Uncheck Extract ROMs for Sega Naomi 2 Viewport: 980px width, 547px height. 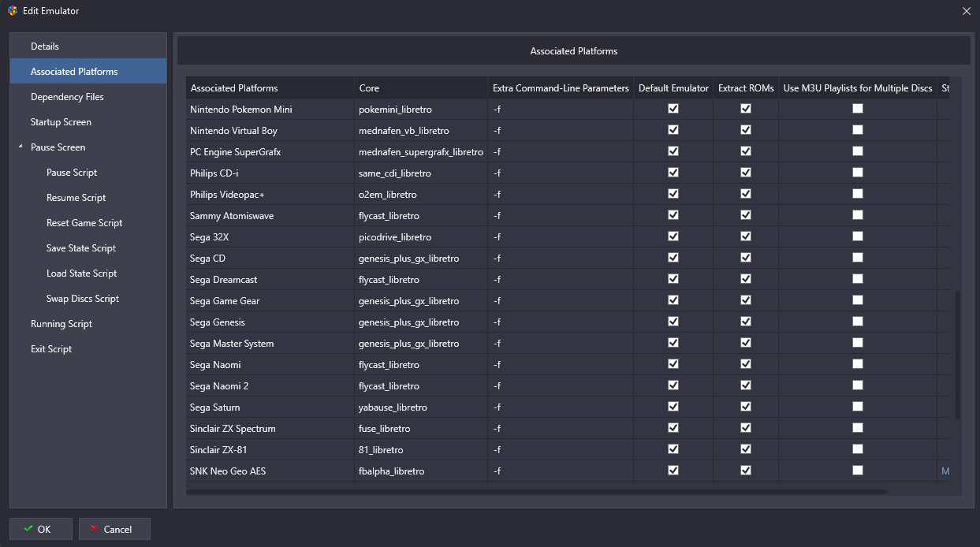(x=746, y=385)
